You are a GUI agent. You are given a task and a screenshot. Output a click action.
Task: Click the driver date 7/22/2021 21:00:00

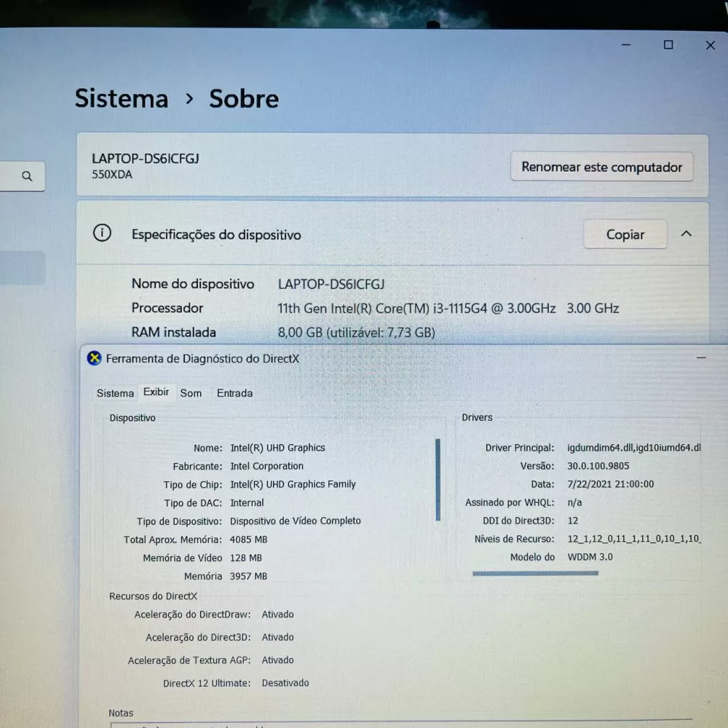tap(611, 484)
